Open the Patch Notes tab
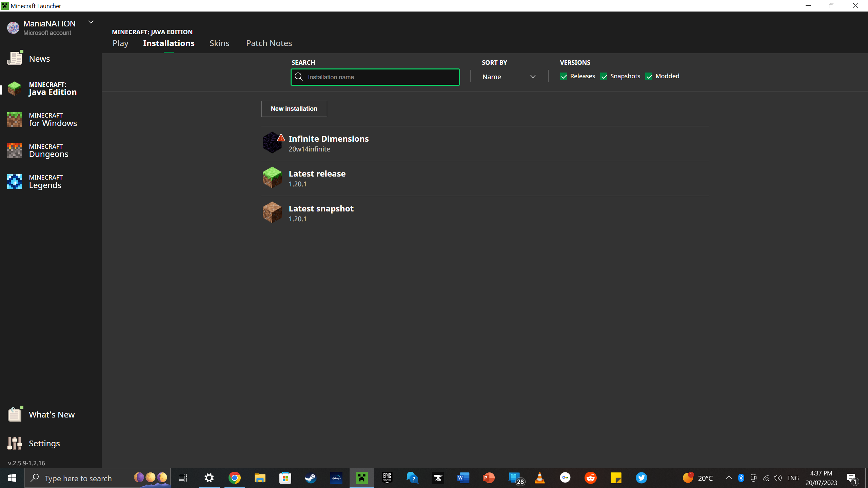 (269, 43)
